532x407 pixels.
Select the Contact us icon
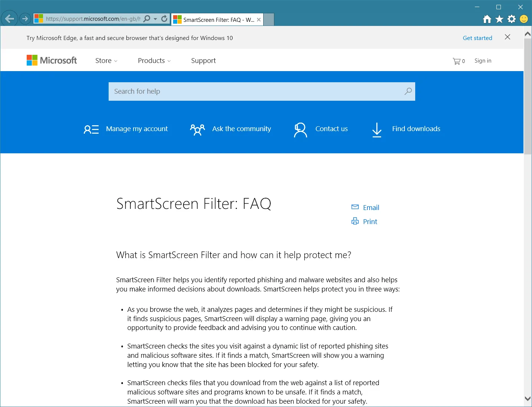300,130
